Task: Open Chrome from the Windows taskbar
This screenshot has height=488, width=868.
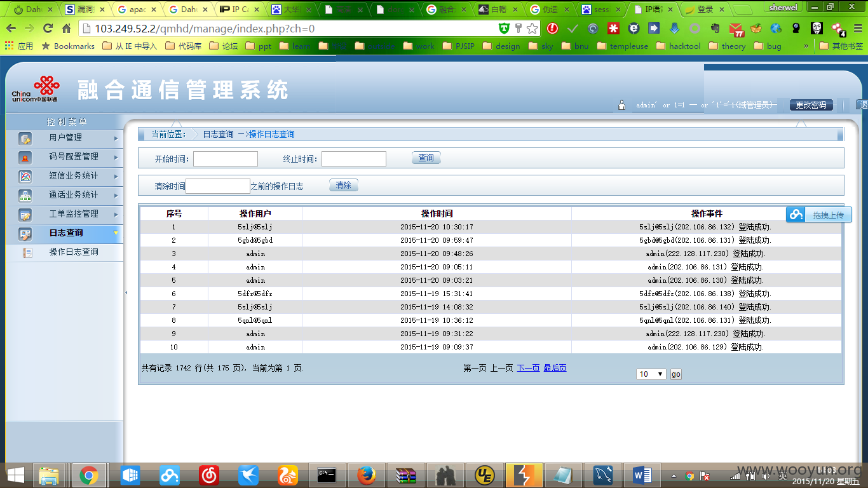Action: coord(89,475)
